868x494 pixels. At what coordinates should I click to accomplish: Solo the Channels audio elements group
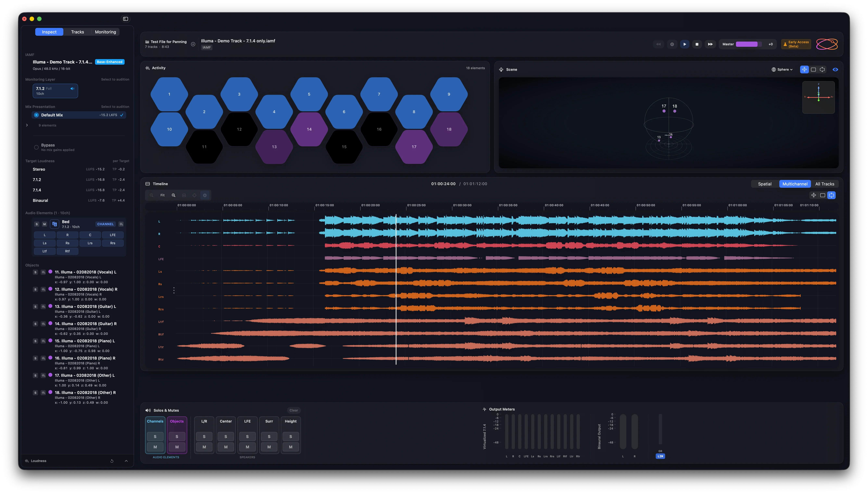tap(155, 437)
